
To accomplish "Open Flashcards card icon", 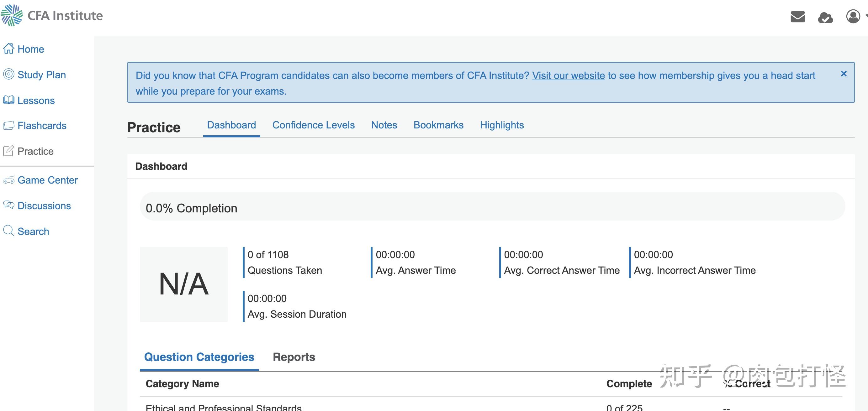I will point(9,126).
